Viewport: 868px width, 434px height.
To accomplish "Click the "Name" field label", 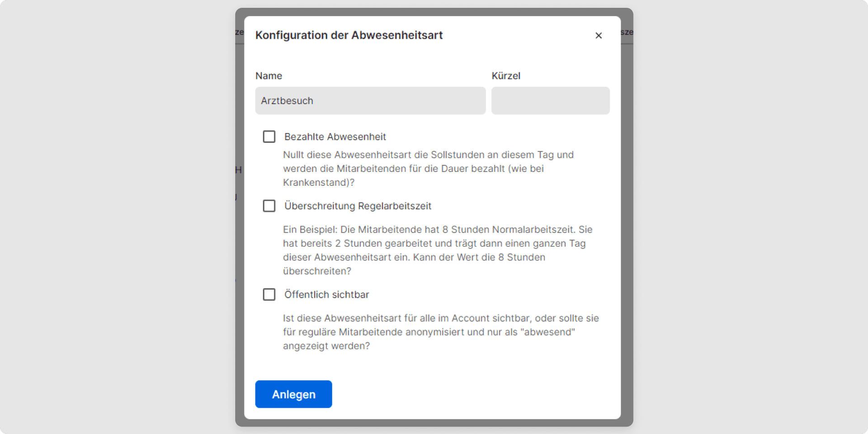I will (x=269, y=75).
